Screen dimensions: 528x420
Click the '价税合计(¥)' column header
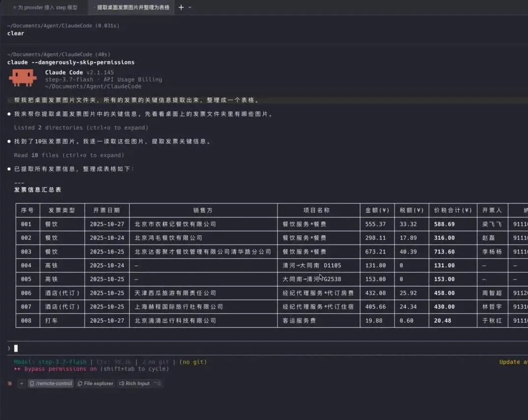point(453,210)
